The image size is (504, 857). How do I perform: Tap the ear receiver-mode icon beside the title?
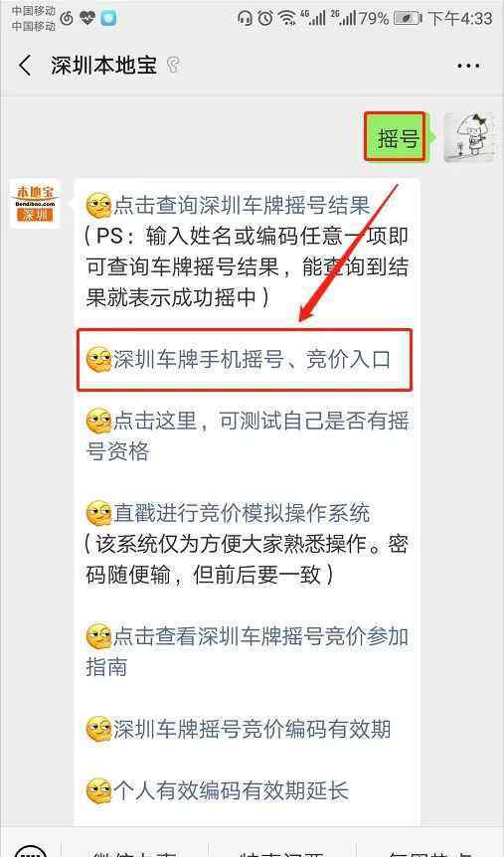[173, 65]
